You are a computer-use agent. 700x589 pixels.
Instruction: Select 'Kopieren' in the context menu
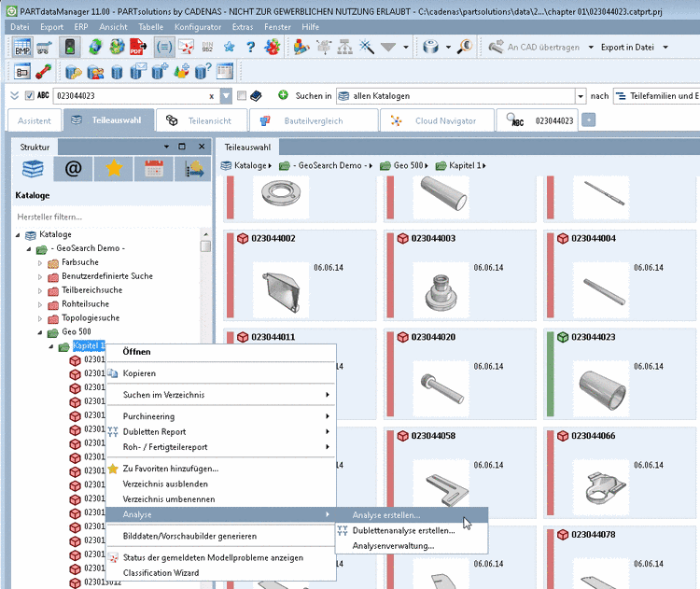[220, 373]
